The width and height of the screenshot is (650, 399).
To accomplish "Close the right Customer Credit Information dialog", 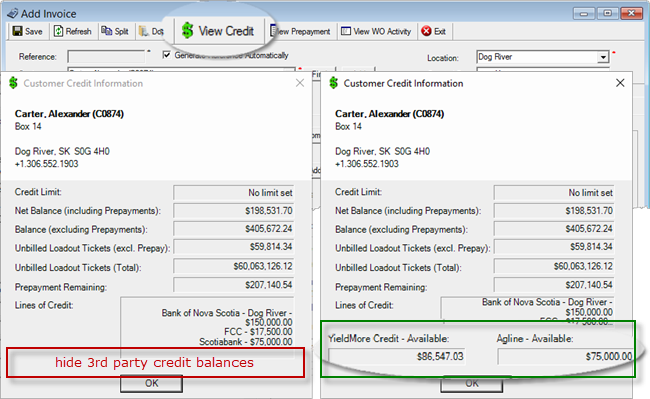I will pyautogui.click(x=620, y=83).
